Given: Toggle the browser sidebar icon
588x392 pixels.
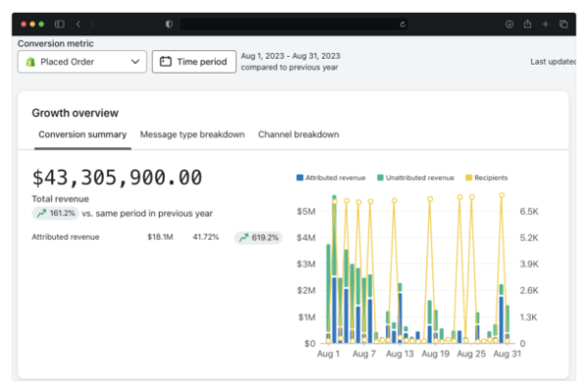Looking at the screenshot, I should pos(60,24).
